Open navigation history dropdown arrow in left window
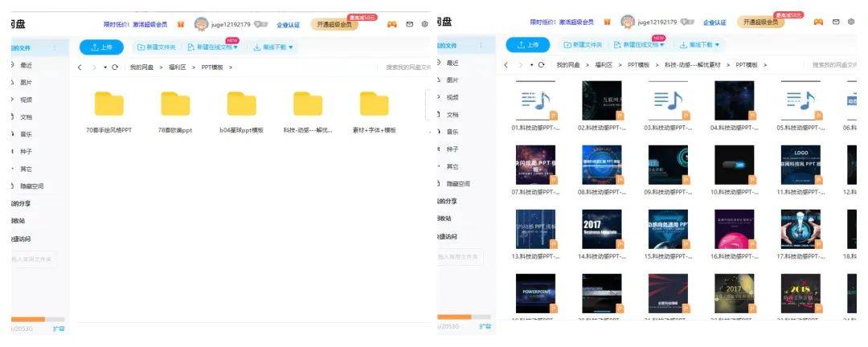Screen dimensions: 868x347 (105, 67)
